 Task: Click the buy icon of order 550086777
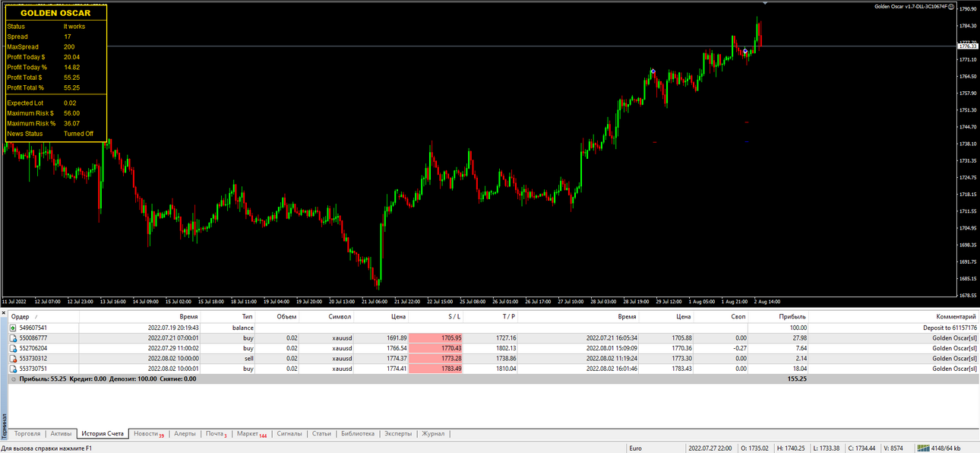[13, 337]
